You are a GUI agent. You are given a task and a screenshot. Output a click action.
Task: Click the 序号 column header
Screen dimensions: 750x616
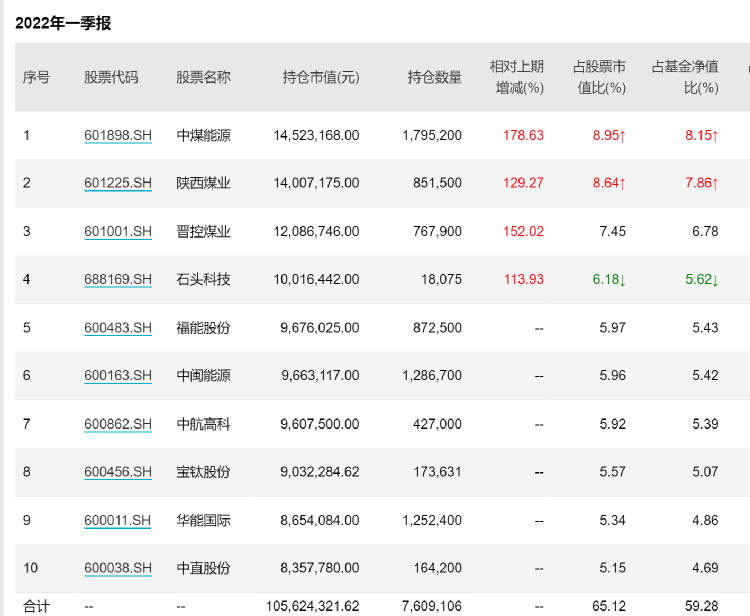(36, 77)
